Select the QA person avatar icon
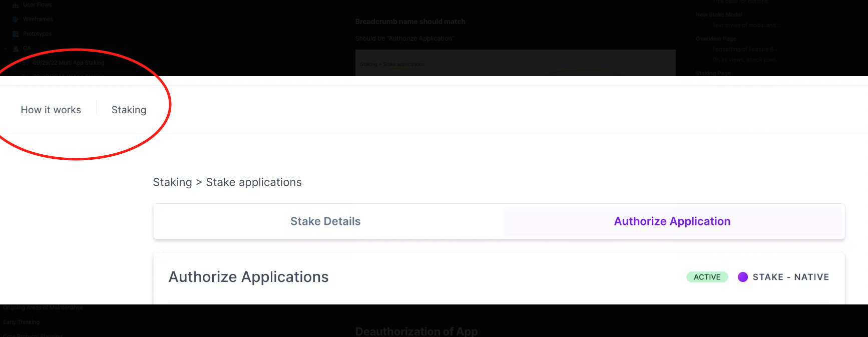Viewport: 868px width, 337px height. point(16,48)
